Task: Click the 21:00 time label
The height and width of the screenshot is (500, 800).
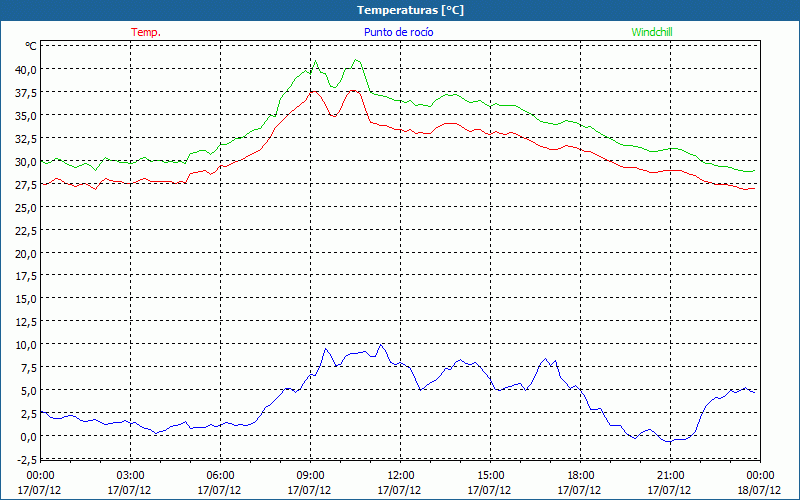Action: [670, 476]
